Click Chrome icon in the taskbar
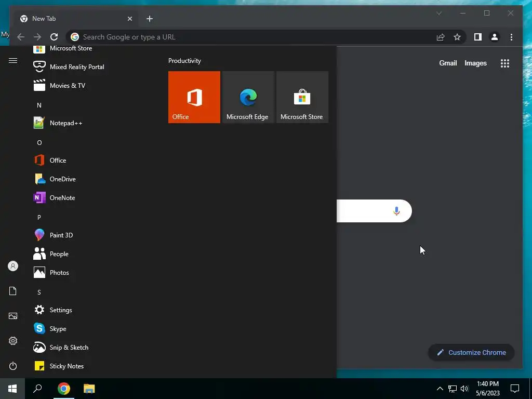The height and width of the screenshot is (399, 532). tap(64, 389)
